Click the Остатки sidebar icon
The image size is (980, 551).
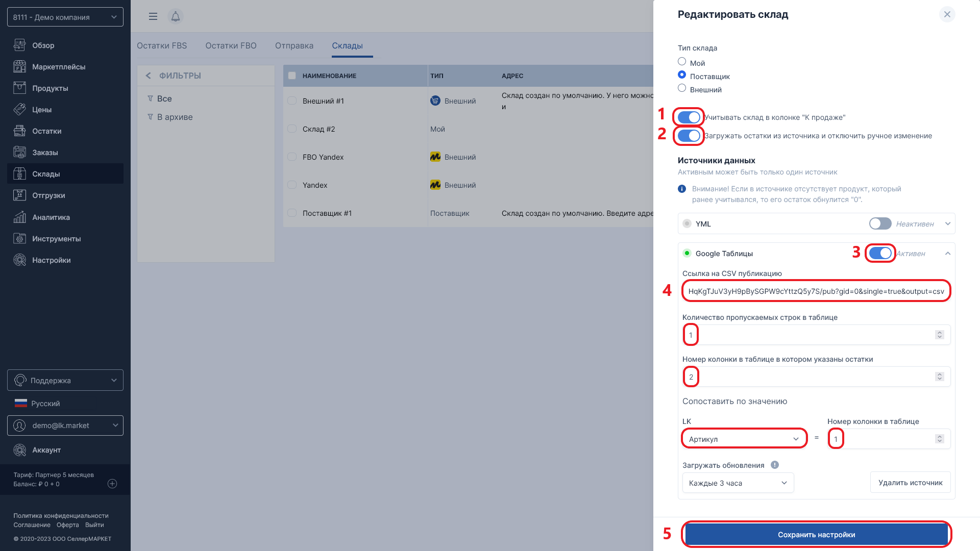[19, 131]
